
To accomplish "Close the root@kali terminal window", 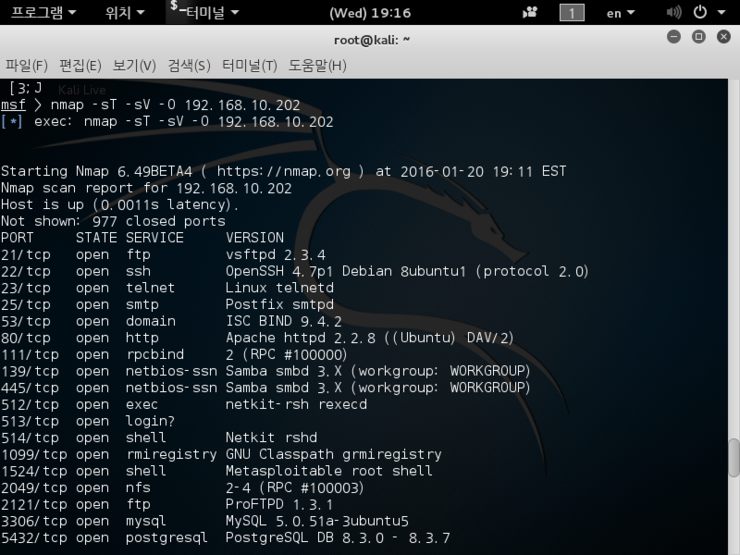I will (x=723, y=37).
